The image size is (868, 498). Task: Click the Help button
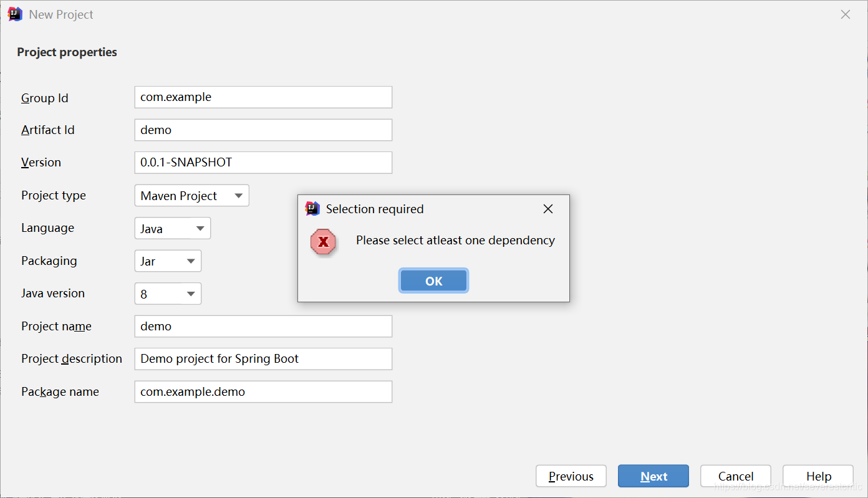pos(818,476)
